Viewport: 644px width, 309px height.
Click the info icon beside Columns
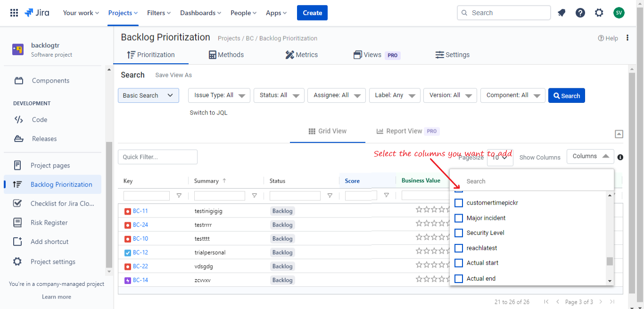coord(620,157)
